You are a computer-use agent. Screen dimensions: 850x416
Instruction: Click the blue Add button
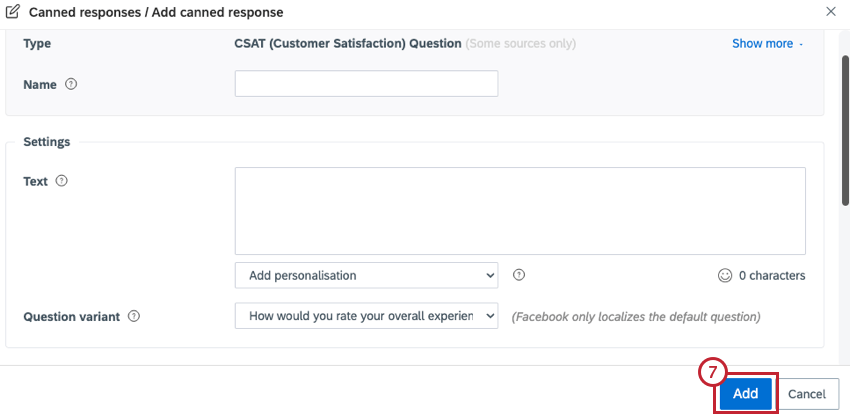(745, 394)
